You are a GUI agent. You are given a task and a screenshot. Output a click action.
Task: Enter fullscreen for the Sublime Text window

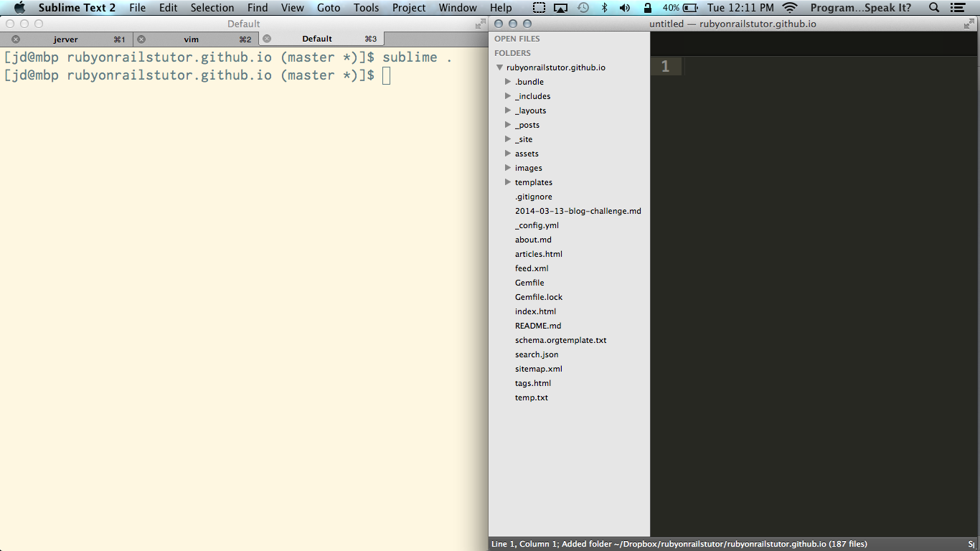[x=969, y=24]
